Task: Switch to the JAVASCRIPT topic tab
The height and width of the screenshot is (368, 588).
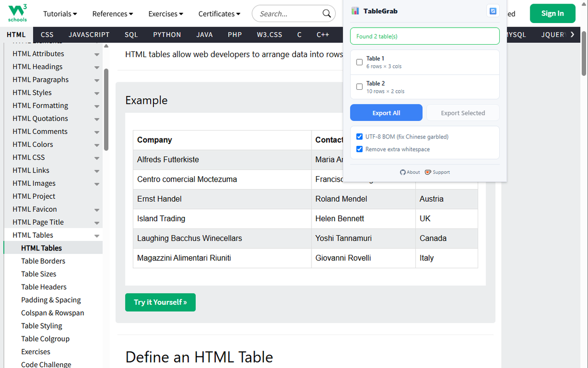Action: coord(89,34)
